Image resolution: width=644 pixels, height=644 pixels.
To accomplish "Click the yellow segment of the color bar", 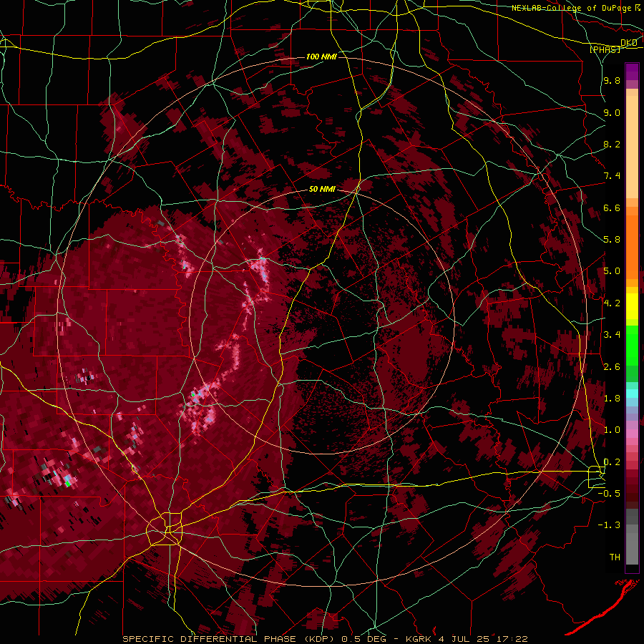I will point(632,306).
